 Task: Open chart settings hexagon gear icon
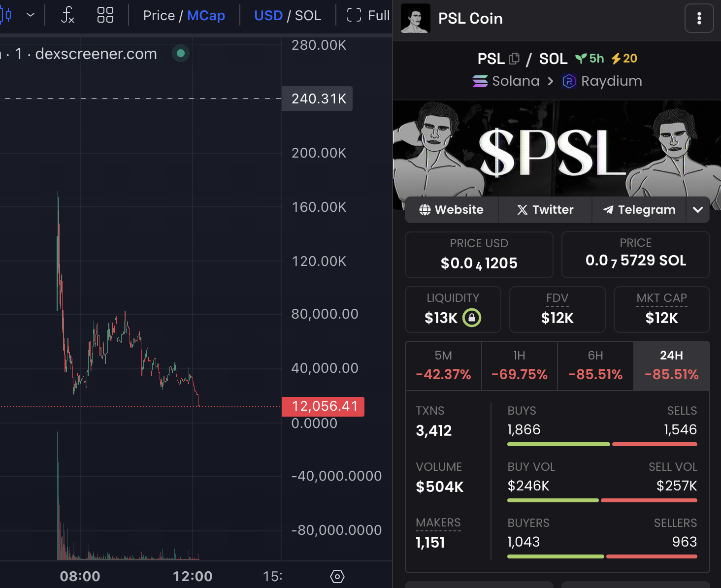pos(337,576)
